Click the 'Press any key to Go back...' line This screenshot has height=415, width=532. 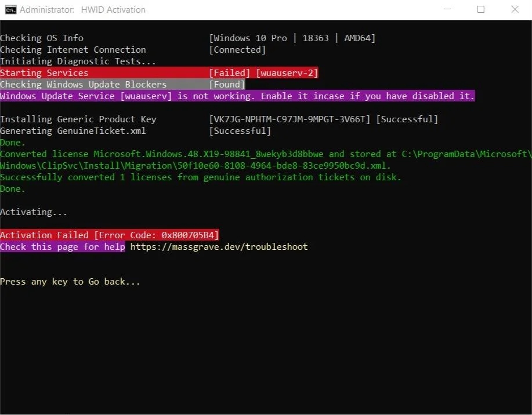(70, 282)
